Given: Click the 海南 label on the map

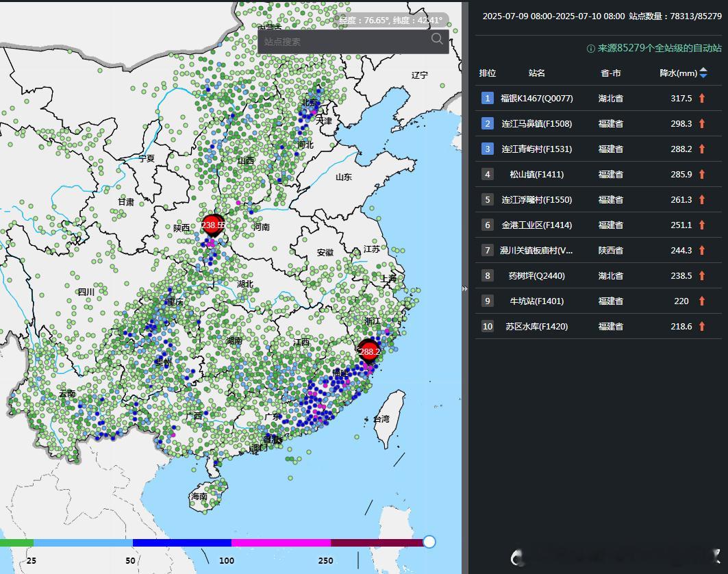Looking at the screenshot, I should [199, 497].
